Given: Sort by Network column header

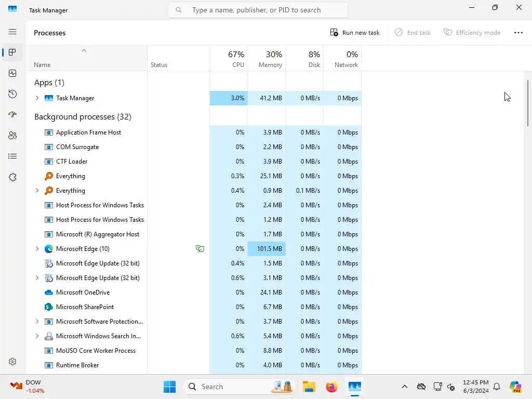Looking at the screenshot, I should (342, 58).
